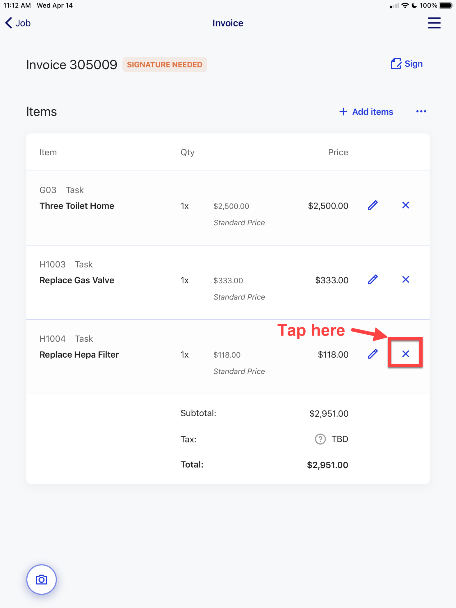Tap the Wi-Fi icon in status bar
The image size is (456, 608).
pyautogui.click(x=405, y=5)
